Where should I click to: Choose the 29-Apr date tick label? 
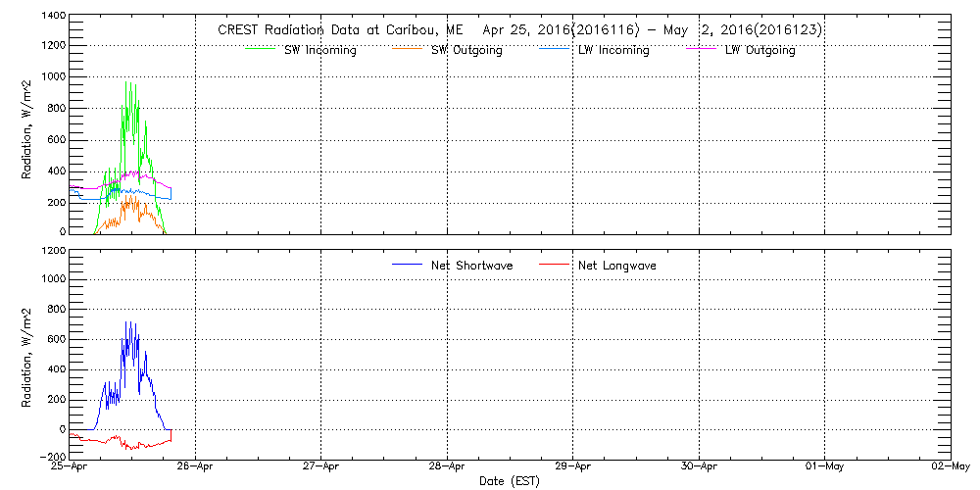pos(573,466)
